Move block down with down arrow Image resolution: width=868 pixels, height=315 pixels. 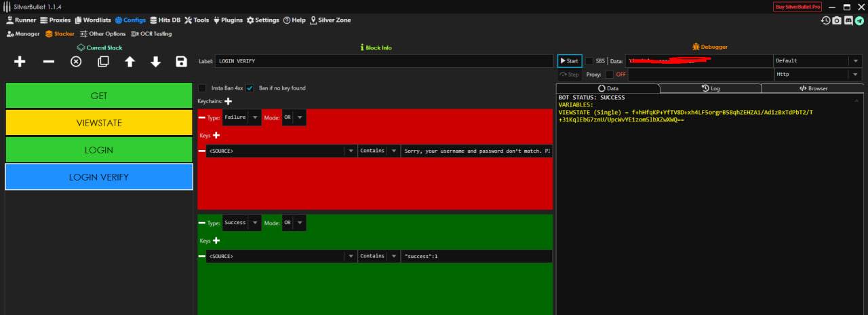pos(155,62)
